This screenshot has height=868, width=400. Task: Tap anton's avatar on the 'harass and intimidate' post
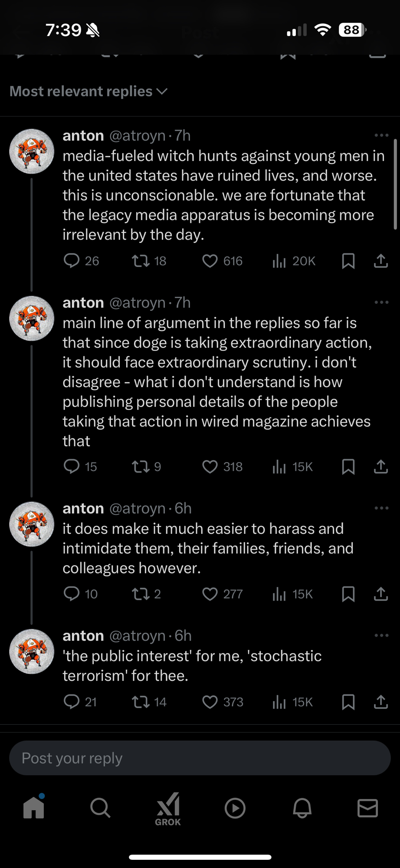coord(32,524)
